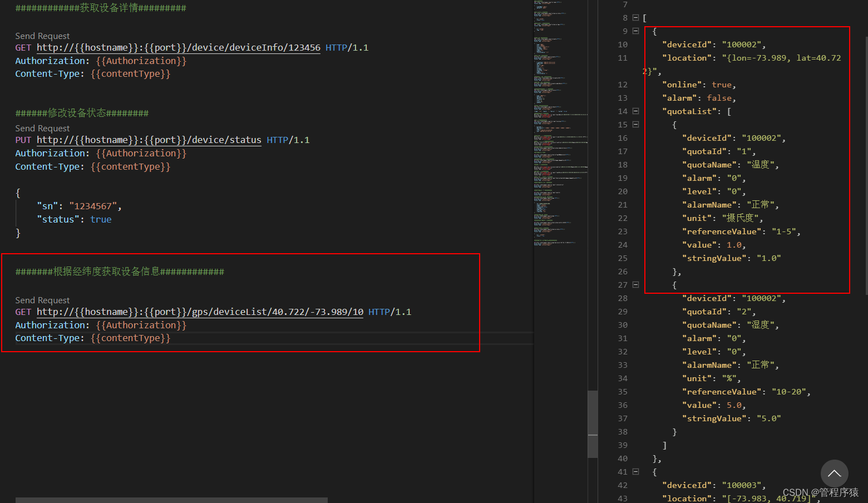Click the editor minimap code overview
868x503 pixels.
click(x=560, y=122)
